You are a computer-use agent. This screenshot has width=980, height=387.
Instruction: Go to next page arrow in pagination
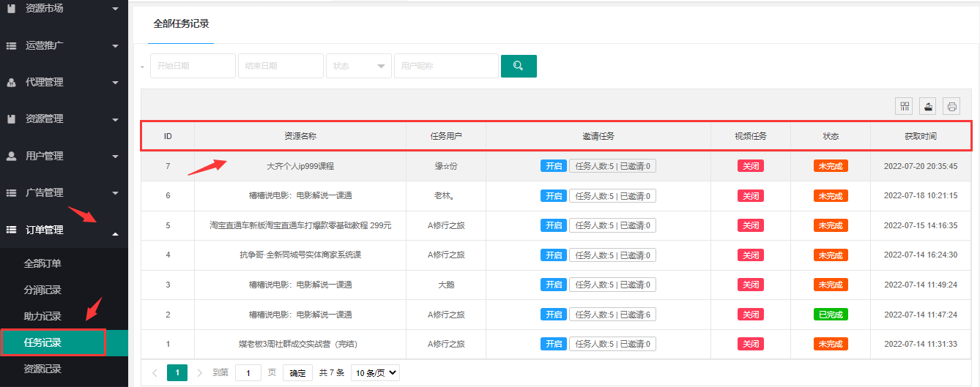point(200,373)
